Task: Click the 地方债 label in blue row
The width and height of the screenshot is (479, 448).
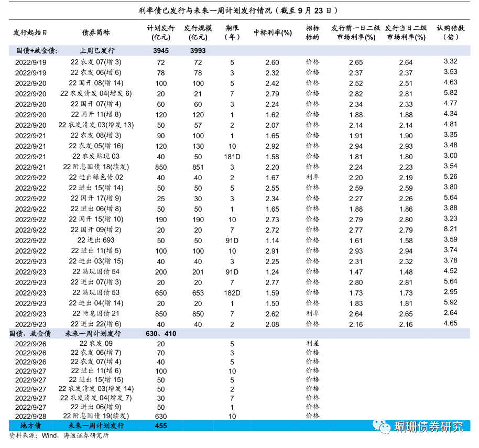Action: click(30, 425)
